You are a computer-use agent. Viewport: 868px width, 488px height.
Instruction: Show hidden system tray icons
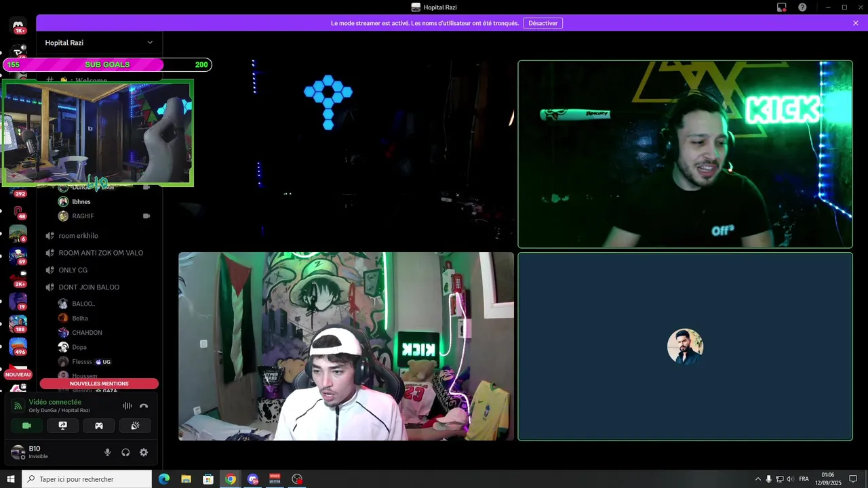coord(758,479)
